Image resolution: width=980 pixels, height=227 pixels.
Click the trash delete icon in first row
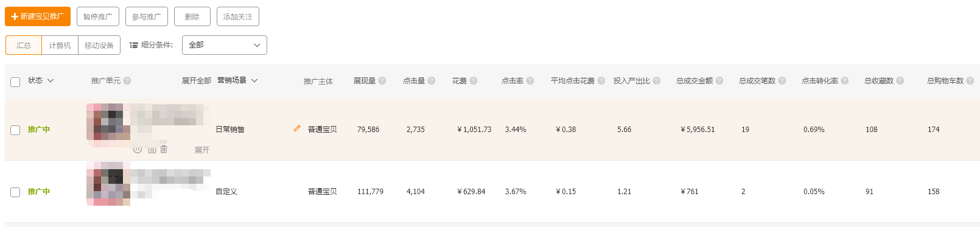coord(164,149)
